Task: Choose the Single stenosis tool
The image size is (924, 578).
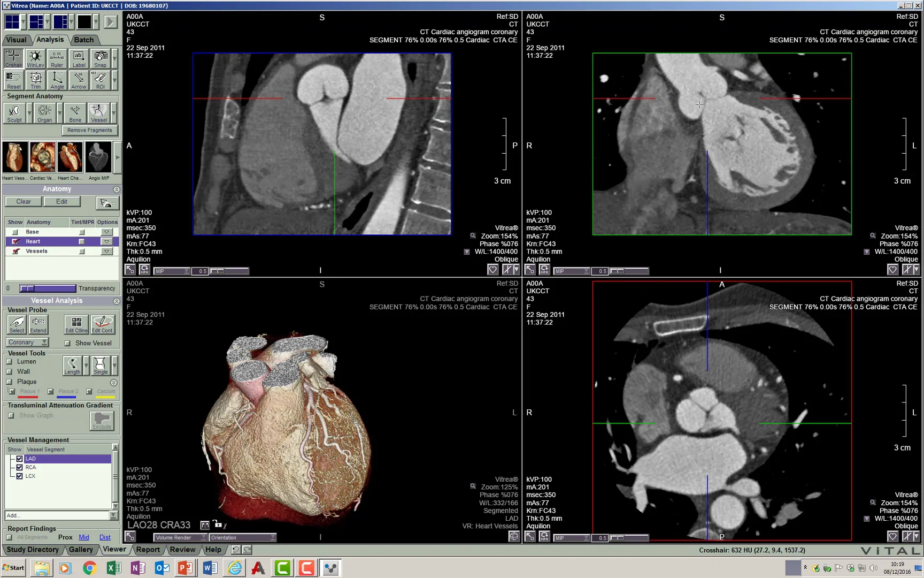Action: (101, 366)
